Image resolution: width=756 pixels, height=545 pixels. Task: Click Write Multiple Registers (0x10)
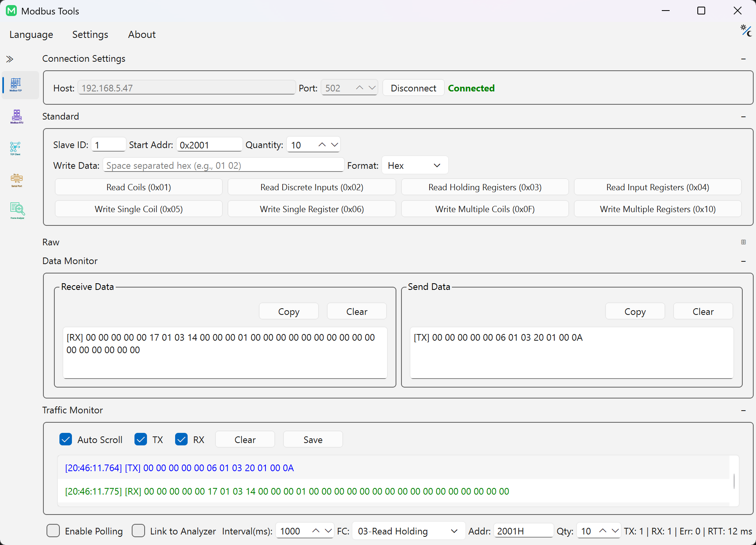pyautogui.click(x=658, y=209)
